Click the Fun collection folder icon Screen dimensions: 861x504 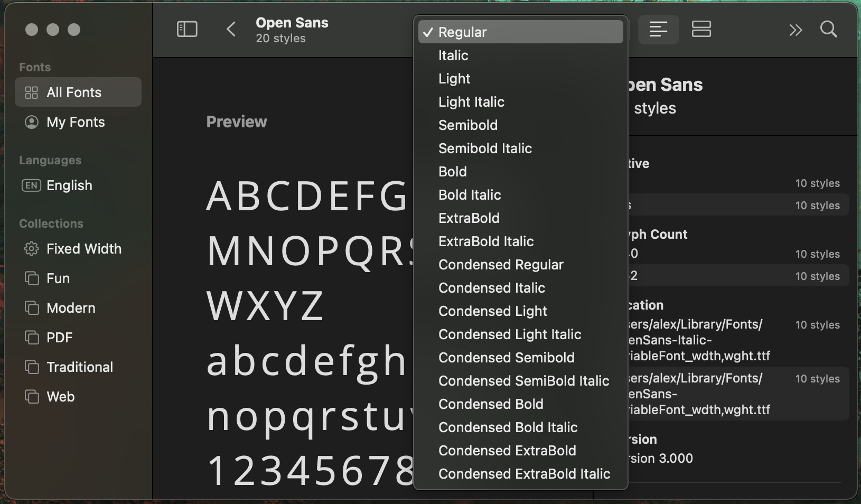pos(31,278)
